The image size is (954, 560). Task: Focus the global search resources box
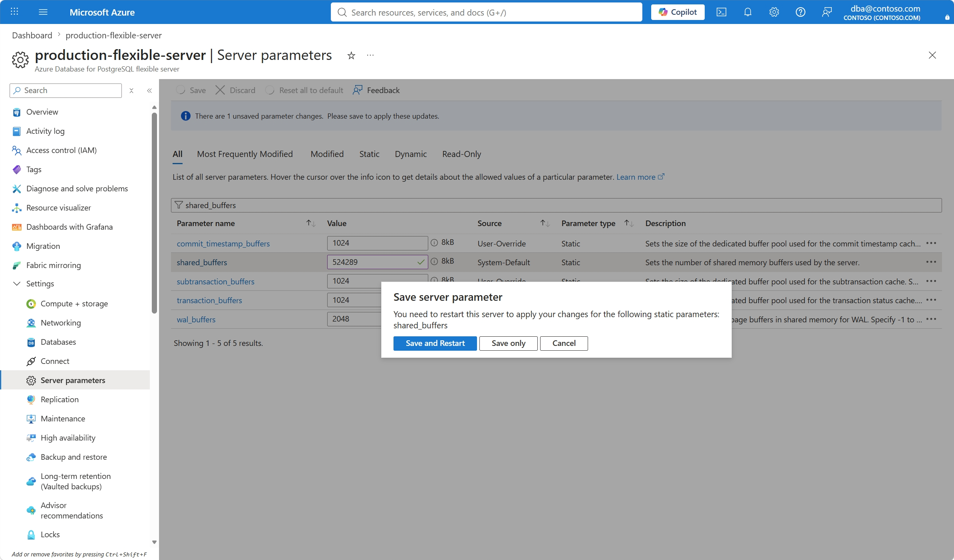[487, 12]
